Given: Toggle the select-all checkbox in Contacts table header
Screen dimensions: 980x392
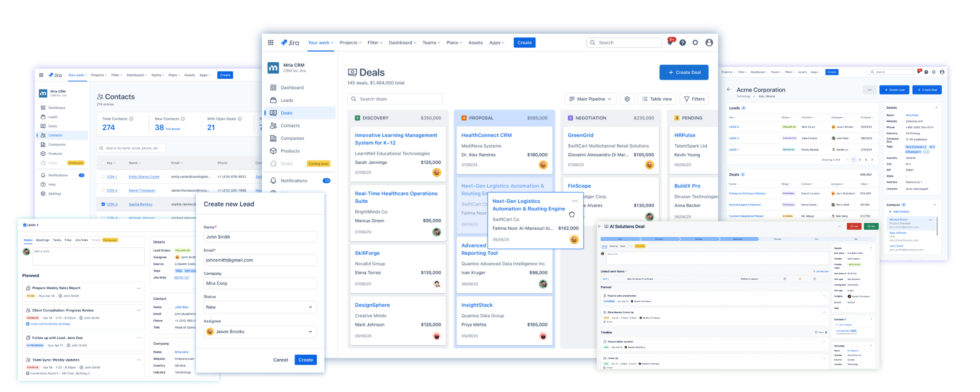Looking at the screenshot, I should point(104,163).
